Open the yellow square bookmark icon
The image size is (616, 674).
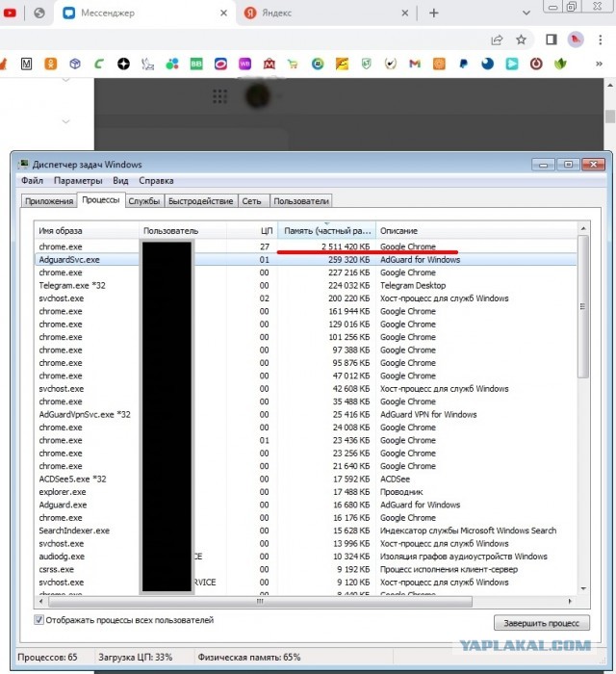[x=342, y=65]
